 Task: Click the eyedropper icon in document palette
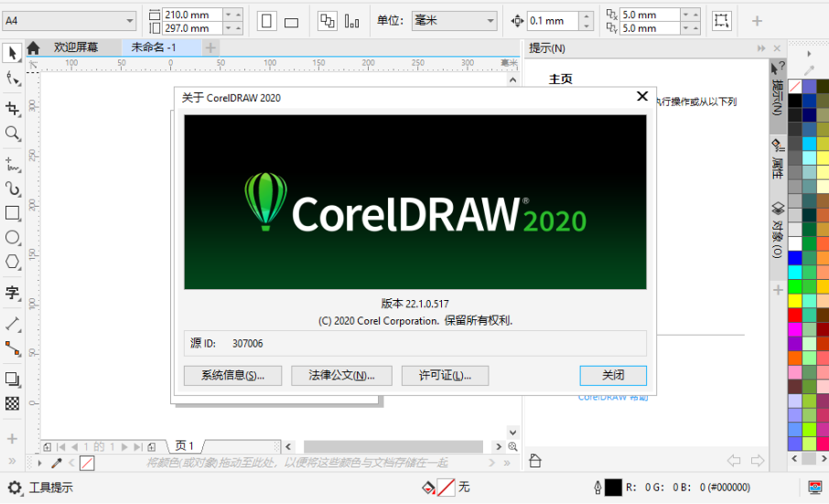[x=57, y=464]
